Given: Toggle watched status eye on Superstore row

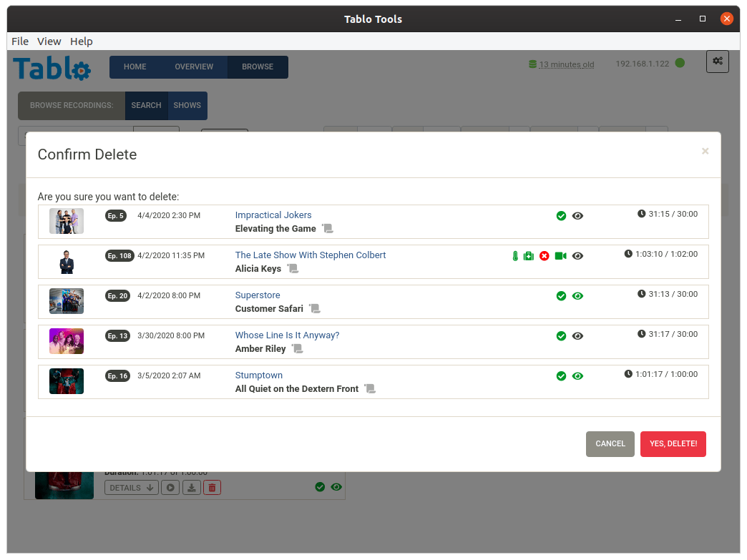Looking at the screenshot, I should (x=577, y=295).
